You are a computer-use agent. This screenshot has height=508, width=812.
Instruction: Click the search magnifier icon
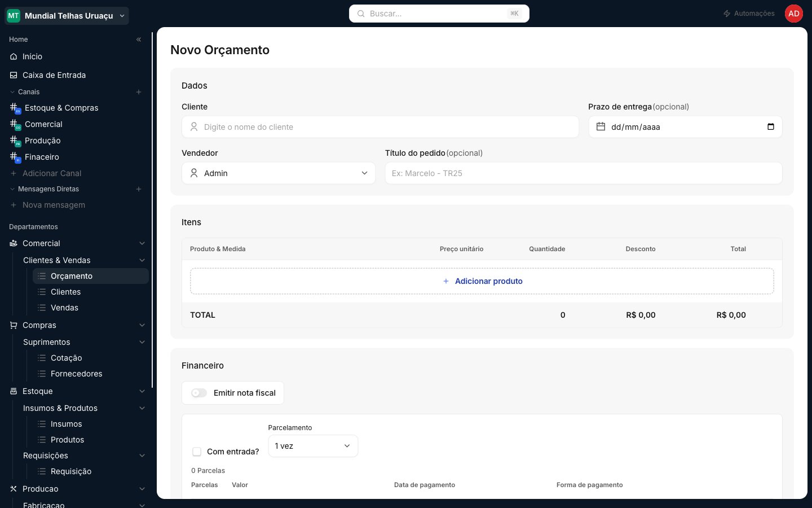pos(361,14)
